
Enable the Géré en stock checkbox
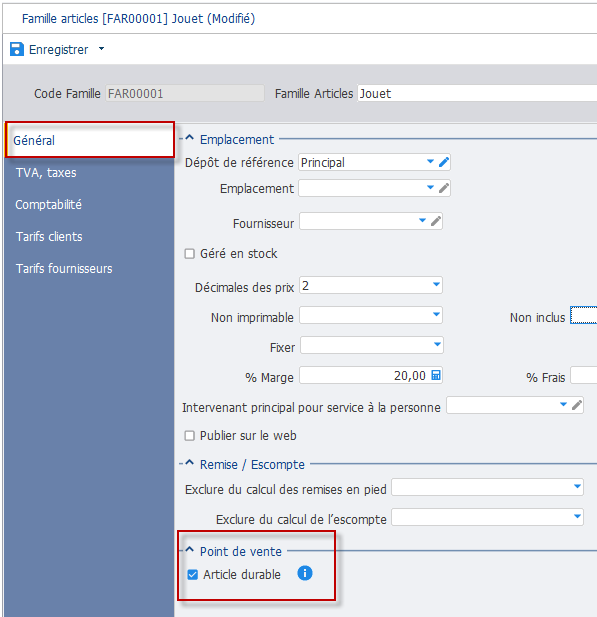coord(190,254)
